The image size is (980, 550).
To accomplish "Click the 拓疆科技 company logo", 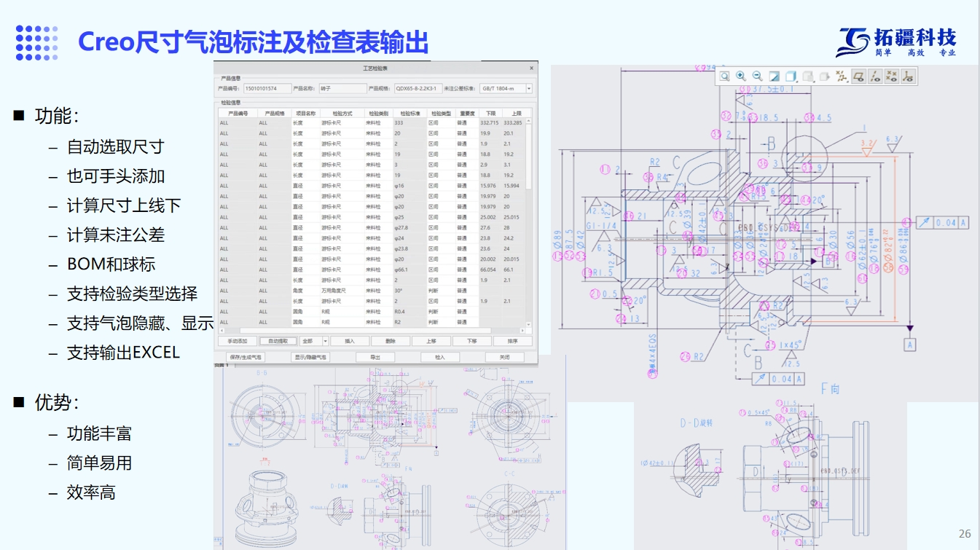I will click(x=896, y=42).
